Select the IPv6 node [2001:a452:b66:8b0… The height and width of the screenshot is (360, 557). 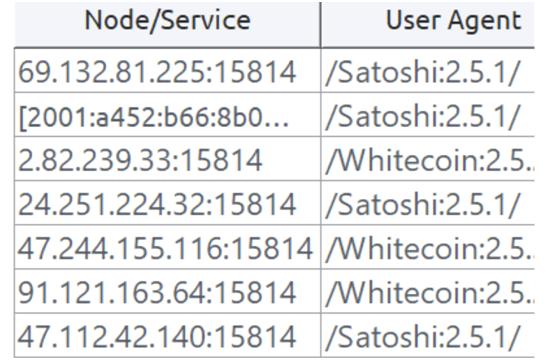[153, 116]
